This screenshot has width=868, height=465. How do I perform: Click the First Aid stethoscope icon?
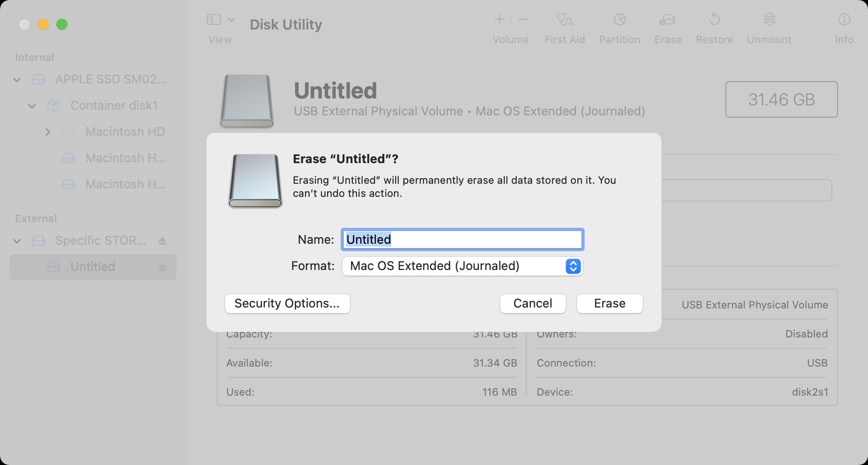564,20
